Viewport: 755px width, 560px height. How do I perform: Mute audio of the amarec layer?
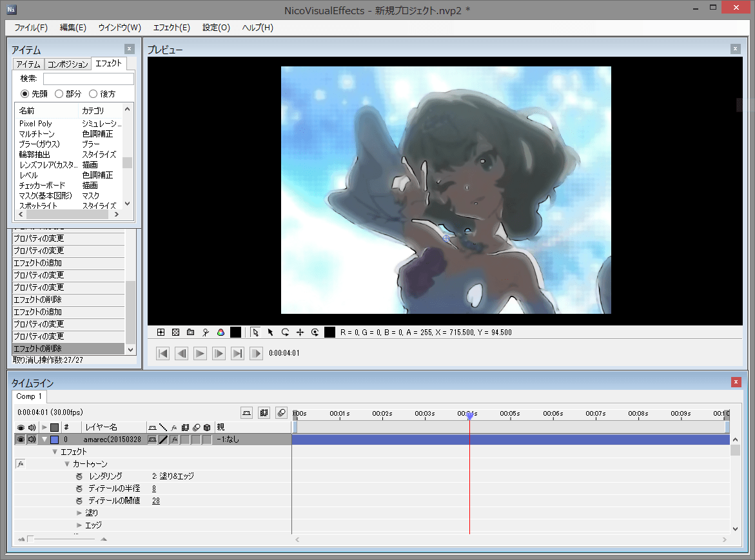pos(32,439)
